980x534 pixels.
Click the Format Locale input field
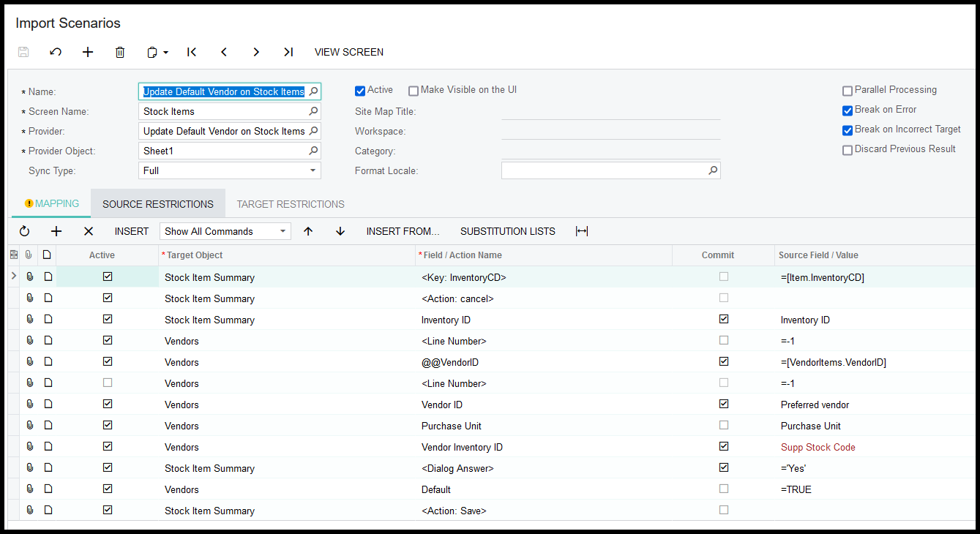click(604, 170)
